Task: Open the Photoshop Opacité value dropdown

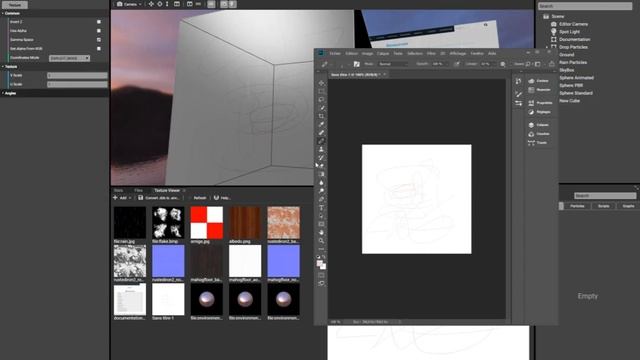Action: [440, 64]
